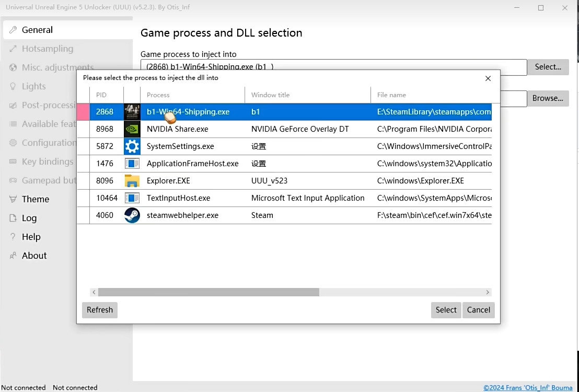Click the TextInputHost.exe process icon
Viewport: 579px width, 392px height.
(132, 198)
